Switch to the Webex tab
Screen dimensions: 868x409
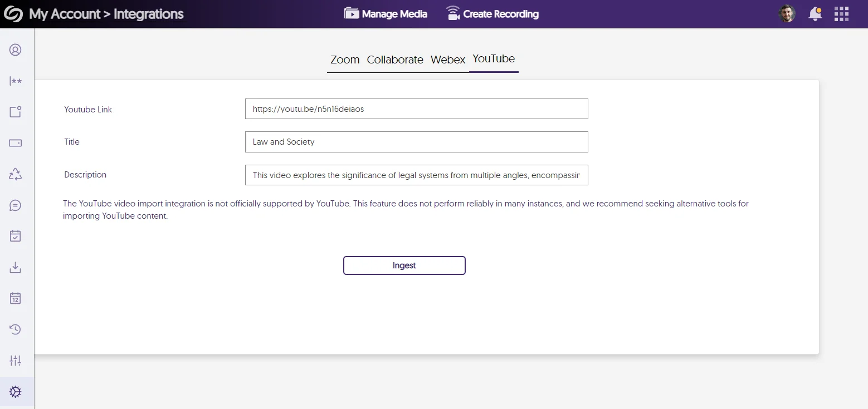(x=447, y=60)
